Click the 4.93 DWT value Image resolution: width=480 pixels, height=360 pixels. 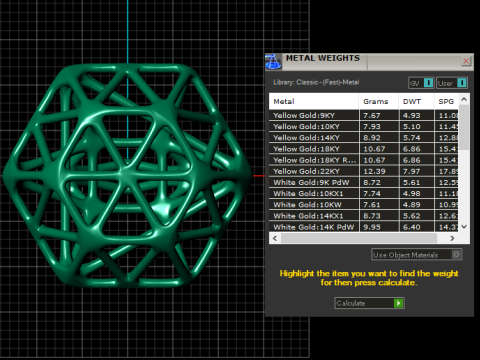point(412,115)
